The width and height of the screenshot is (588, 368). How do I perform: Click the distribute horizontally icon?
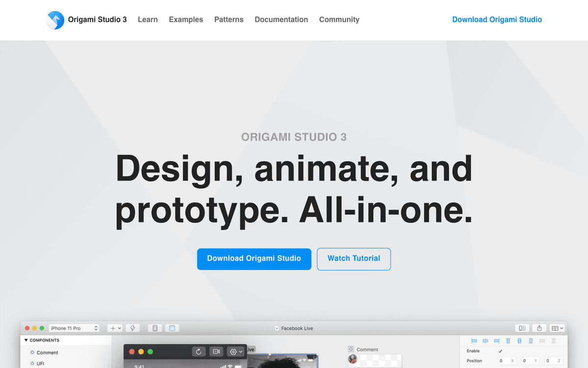542,341
